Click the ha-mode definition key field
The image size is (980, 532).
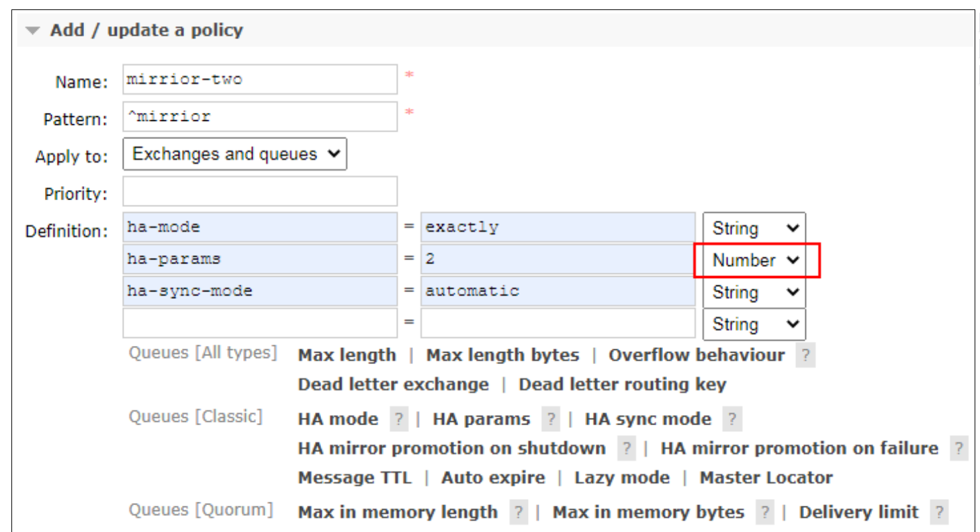(260, 227)
